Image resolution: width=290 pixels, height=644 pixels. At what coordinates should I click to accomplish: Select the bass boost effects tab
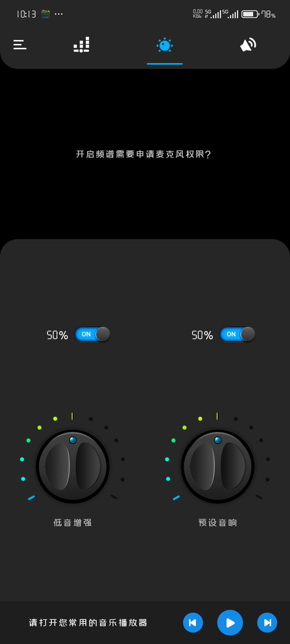click(165, 45)
